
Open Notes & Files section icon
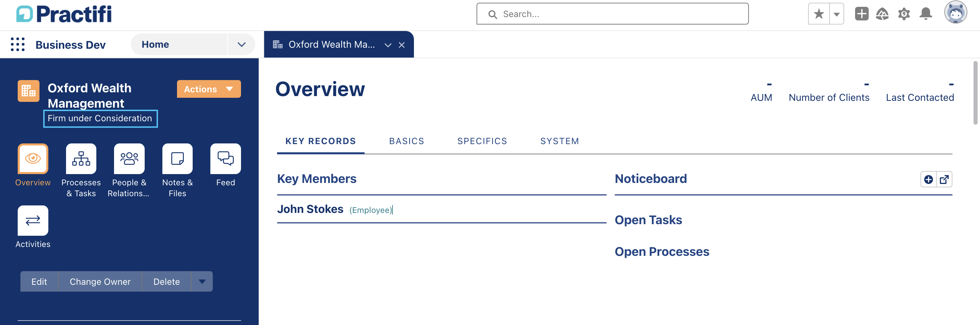click(177, 158)
